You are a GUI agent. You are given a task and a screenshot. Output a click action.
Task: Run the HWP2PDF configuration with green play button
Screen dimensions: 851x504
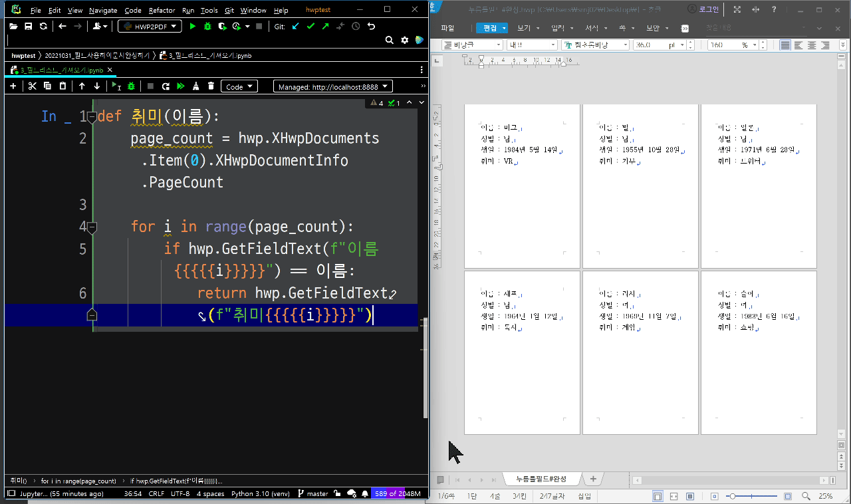(x=192, y=26)
